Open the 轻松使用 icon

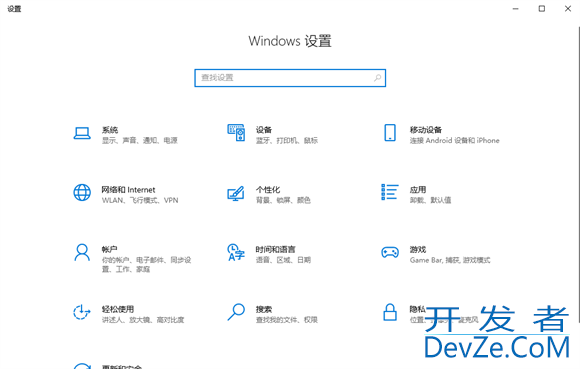click(x=82, y=312)
